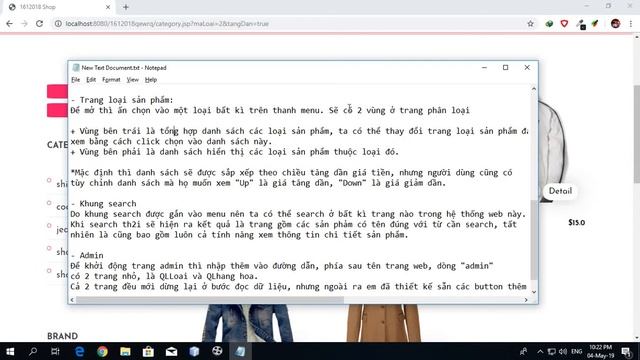The width and height of the screenshot is (640, 360).
Task: Switch to Notepad on taskbar
Action: coord(240,351)
